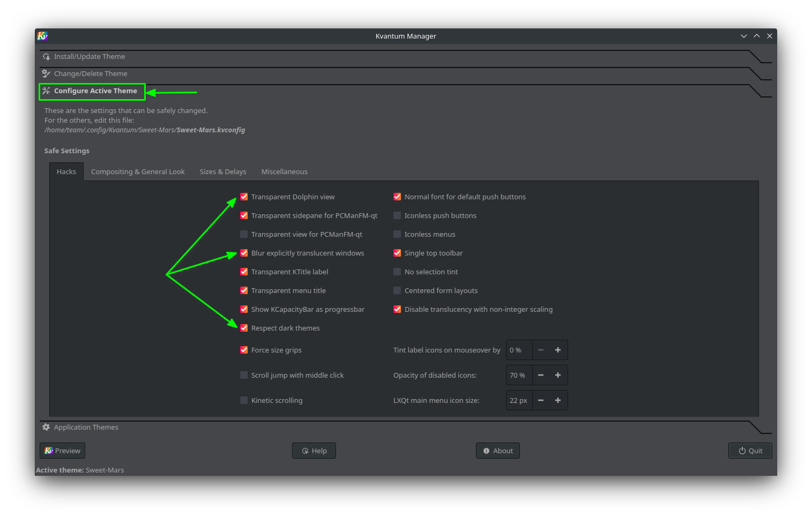
Task: Click the Preview button
Action: click(x=62, y=451)
